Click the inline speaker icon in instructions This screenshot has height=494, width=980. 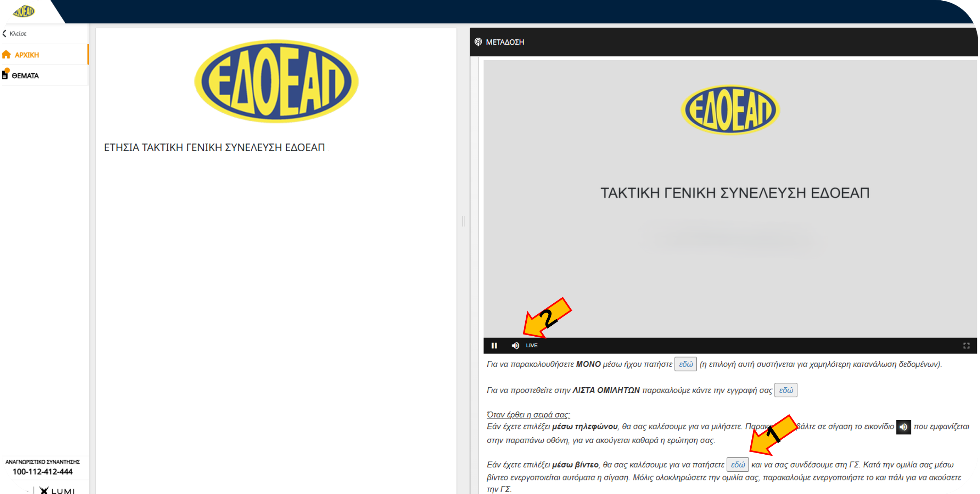pyautogui.click(x=903, y=427)
